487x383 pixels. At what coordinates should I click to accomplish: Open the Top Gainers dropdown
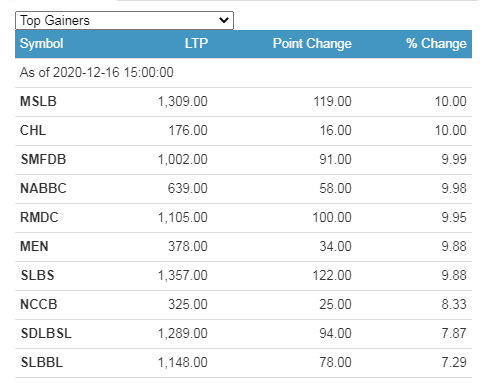(x=124, y=21)
